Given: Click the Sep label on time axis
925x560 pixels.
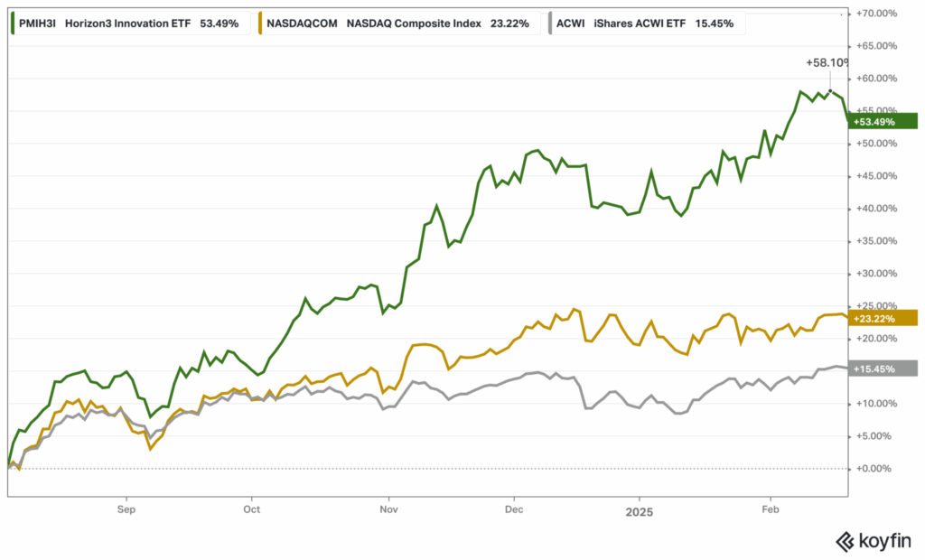Looking at the screenshot, I should coord(126,509).
